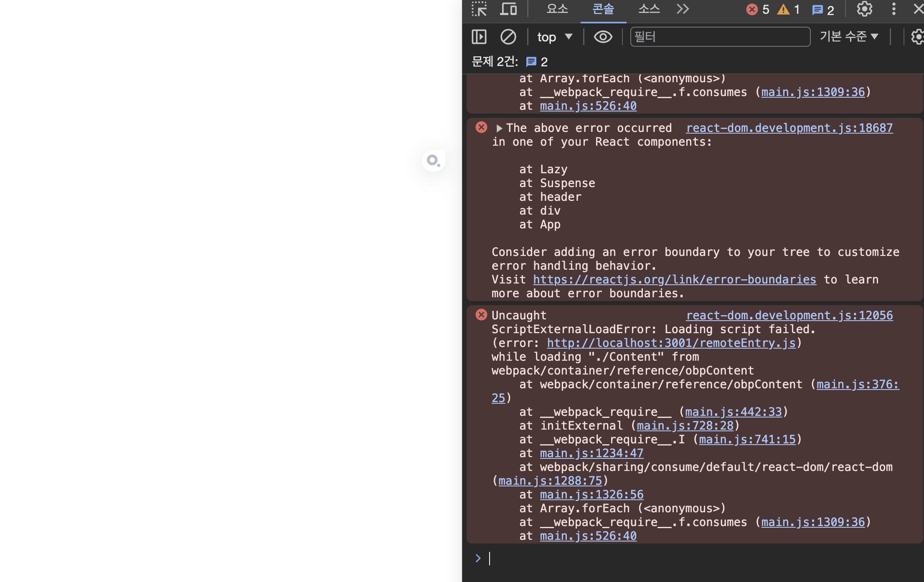Image resolution: width=924 pixels, height=582 pixels.
Task: Open the top context dropdown
Action: point(554,37)
